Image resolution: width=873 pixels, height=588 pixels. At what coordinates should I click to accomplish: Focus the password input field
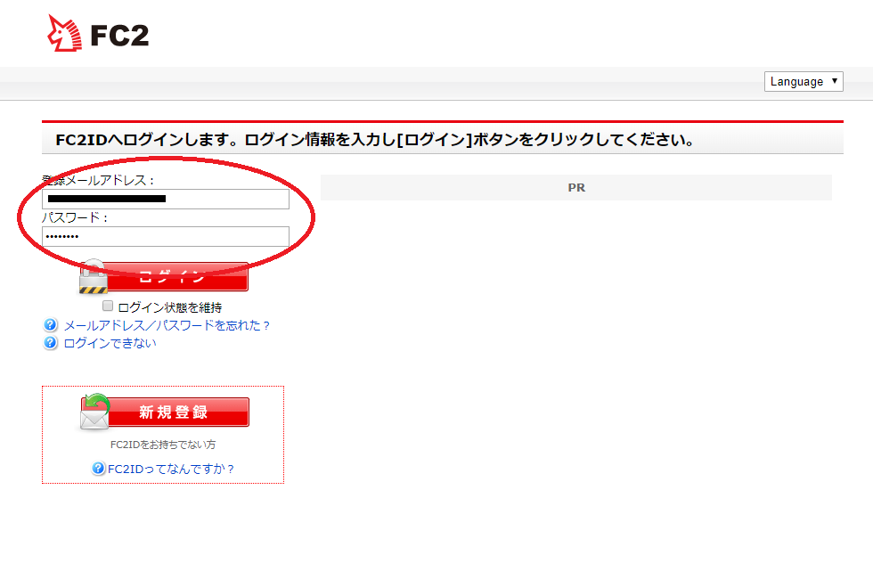pos(166,236)
